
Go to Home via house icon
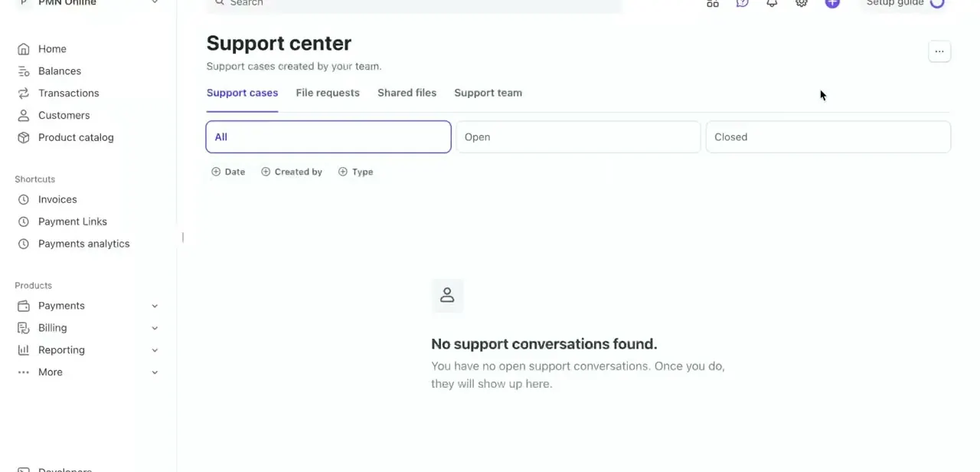pyautogui.click(x=24, y=49)
